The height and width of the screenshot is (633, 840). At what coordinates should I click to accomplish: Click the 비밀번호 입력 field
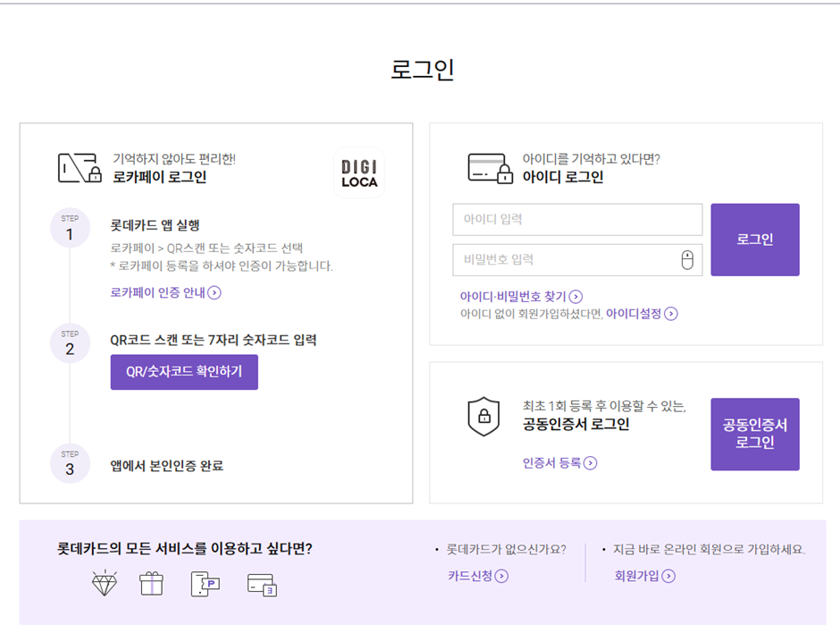(x=577, y=260)
